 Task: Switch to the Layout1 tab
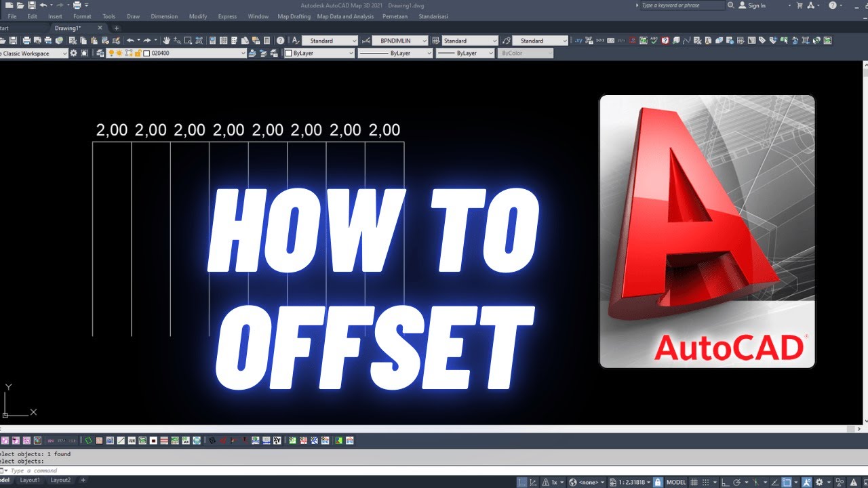point(30,480)
